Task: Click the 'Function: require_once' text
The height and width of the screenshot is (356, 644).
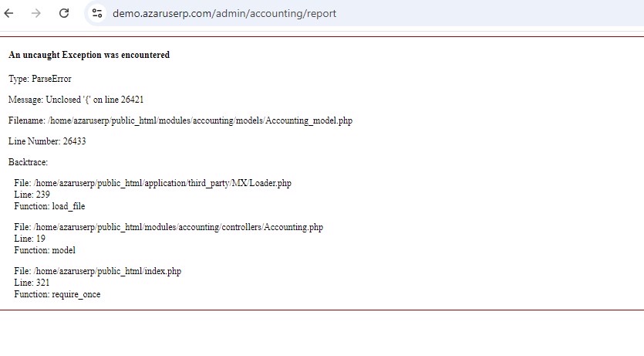Action: click(x=57, y=294)
